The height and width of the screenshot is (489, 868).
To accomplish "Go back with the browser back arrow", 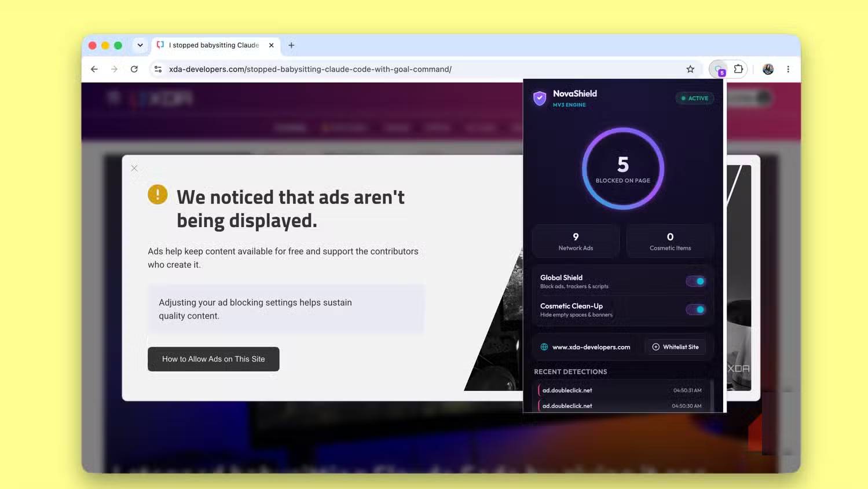I will coord(94,69).
